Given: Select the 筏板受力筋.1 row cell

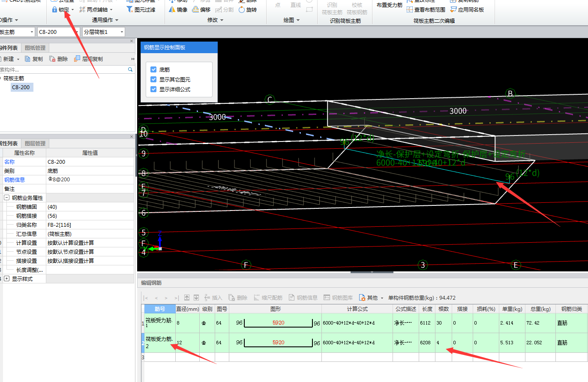Looking at the screenshot, I should 160,323.
